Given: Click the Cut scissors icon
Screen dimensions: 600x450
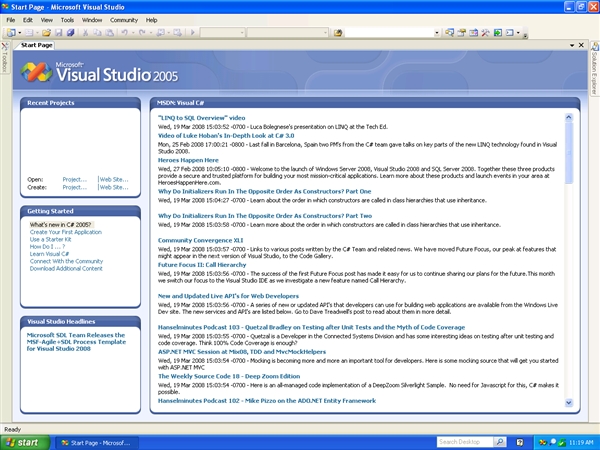Looking at the screenshot, I should (x=85, y=33).
